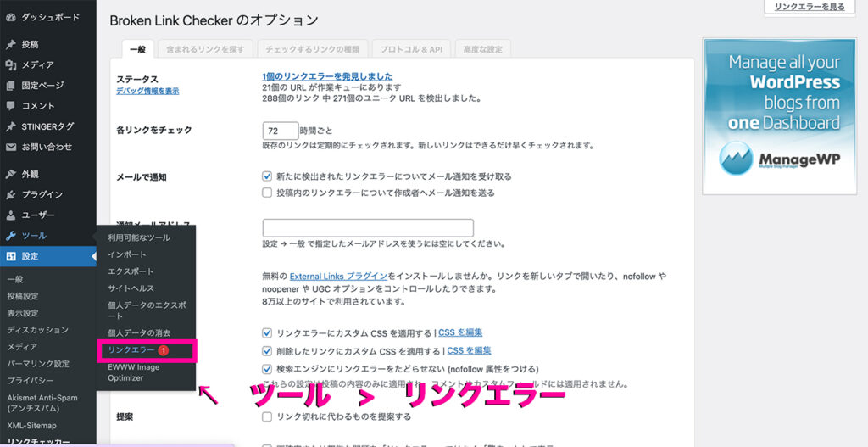Click the pages icon beside 固定ページ
868x447 pixels.
click(10, 86)
